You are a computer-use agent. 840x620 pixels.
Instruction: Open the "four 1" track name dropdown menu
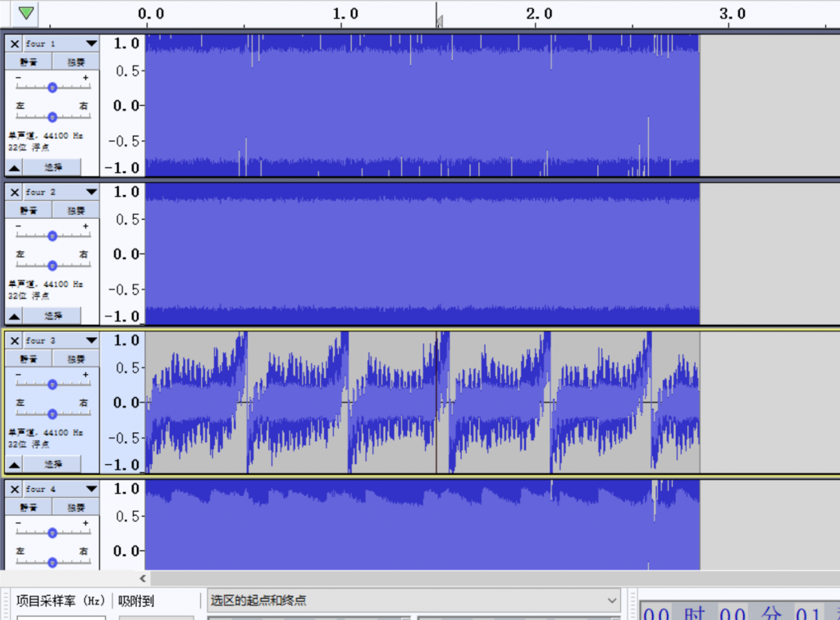[90, 43]
